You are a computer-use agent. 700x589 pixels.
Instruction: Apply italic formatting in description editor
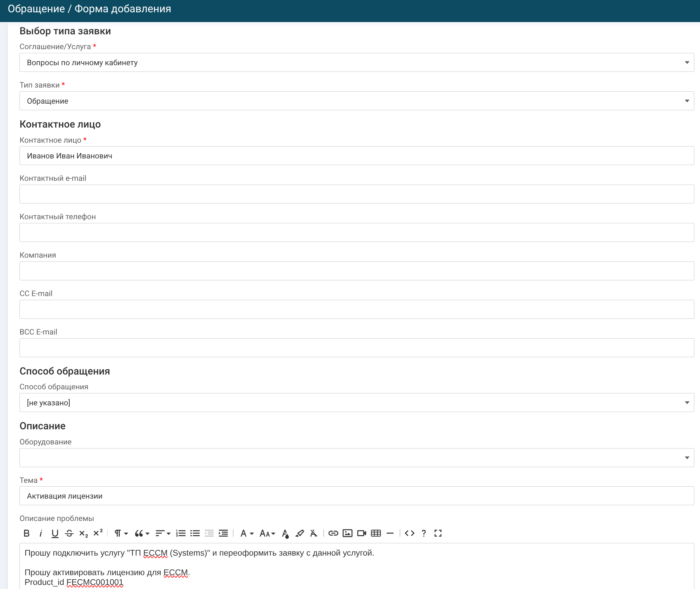click(x=41, y=533)
